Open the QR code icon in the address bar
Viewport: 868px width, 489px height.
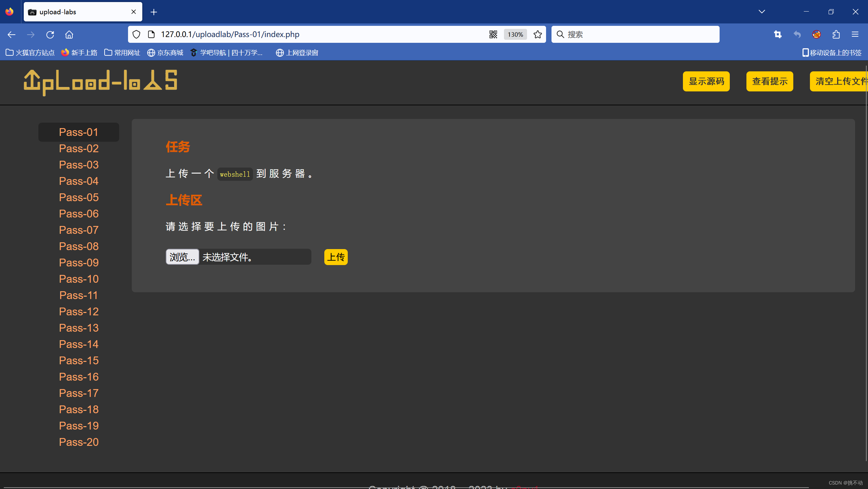[x=493, y=34]
